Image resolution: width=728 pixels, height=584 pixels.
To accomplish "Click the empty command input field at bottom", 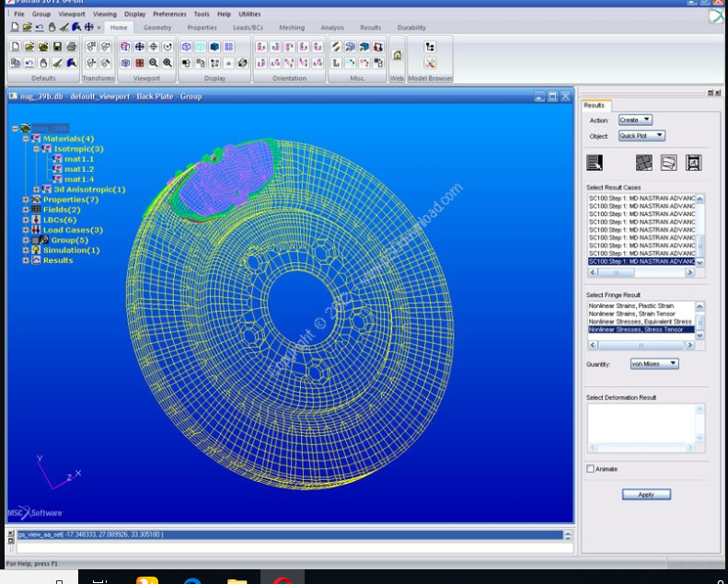I will (295, 548).
